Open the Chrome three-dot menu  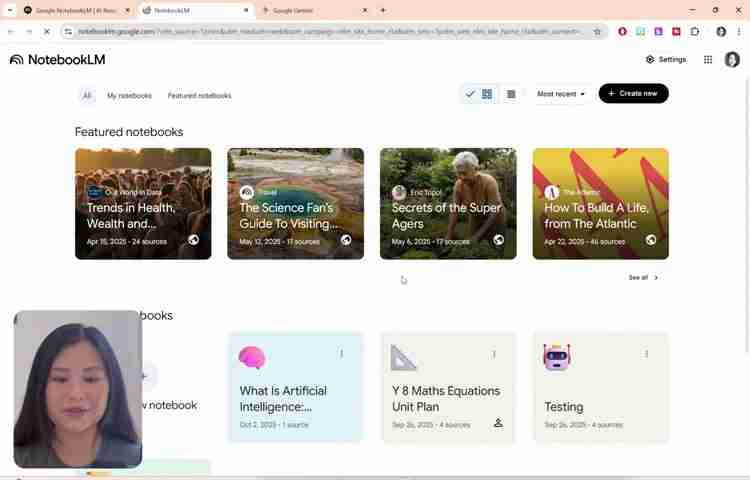pos(739,32)
